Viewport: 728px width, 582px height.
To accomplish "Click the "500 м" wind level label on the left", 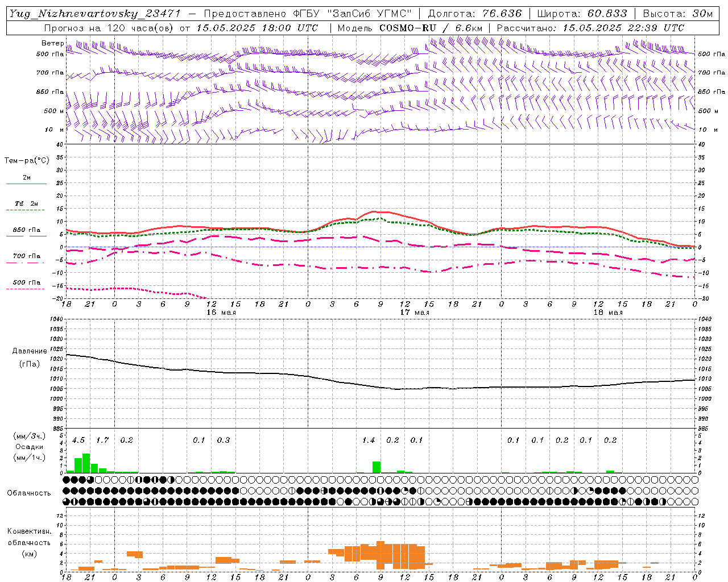I will (x=54, y=111).
